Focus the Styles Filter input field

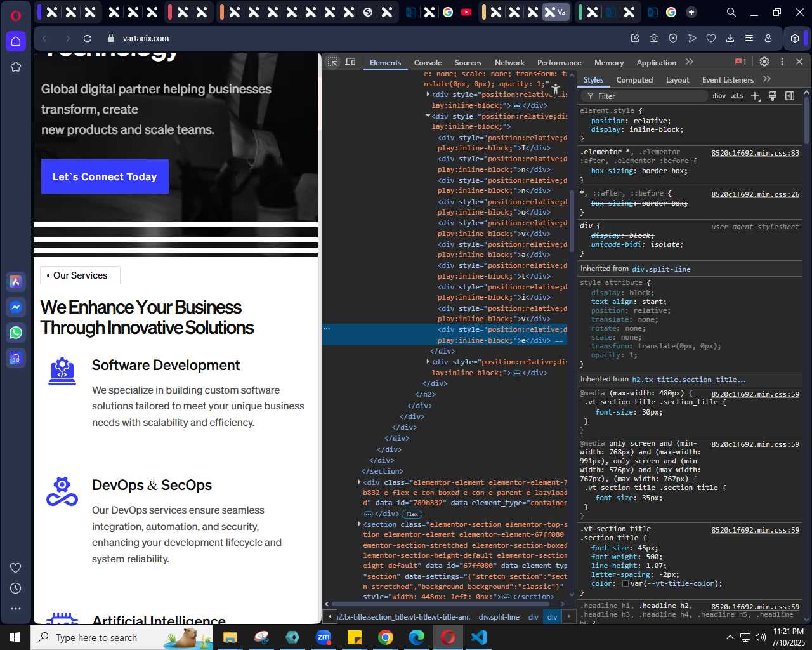(644, 96)
